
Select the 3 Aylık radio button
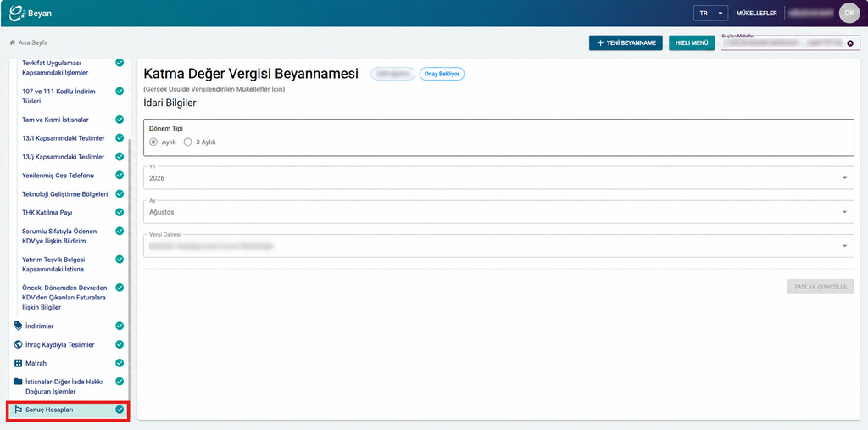point(187,142)
